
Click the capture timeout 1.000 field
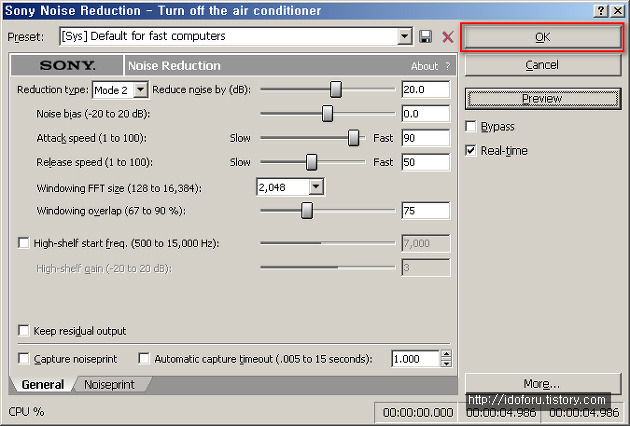416,358
